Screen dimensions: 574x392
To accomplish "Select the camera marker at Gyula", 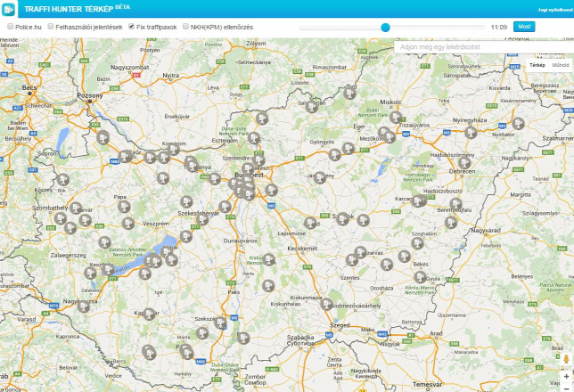I will click(421, 277).
